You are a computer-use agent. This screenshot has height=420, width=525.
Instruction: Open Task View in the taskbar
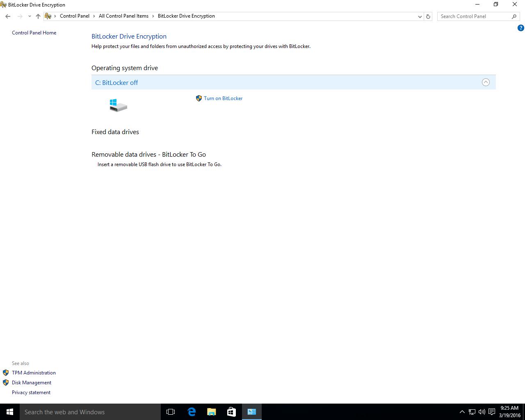click(x=171, y=412)
